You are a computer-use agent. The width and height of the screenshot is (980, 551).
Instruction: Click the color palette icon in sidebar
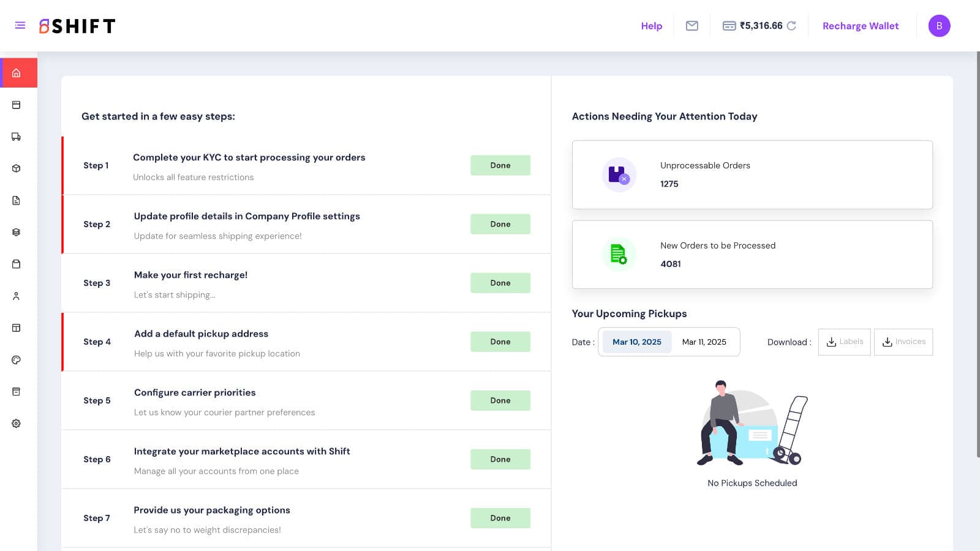17,359
